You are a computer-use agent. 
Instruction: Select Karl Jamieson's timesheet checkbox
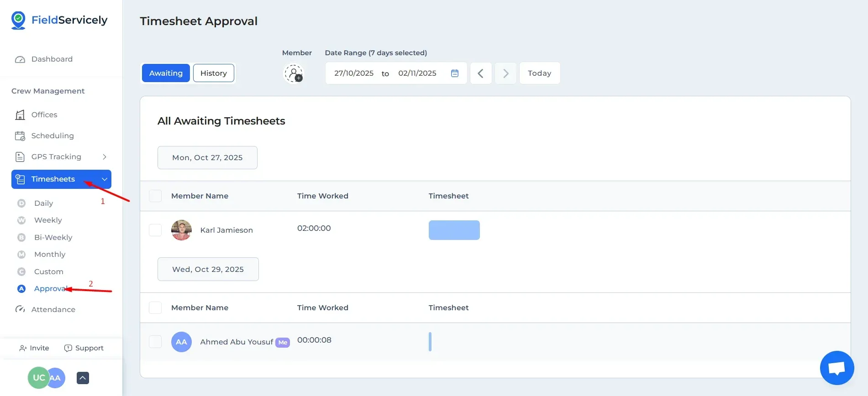pyautogui.click(x=155, y=230)
